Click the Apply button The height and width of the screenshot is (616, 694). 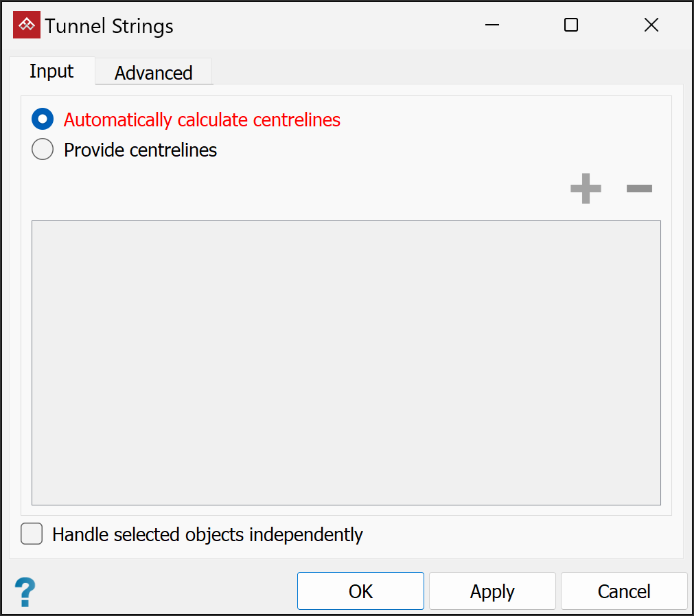[492, 591]
